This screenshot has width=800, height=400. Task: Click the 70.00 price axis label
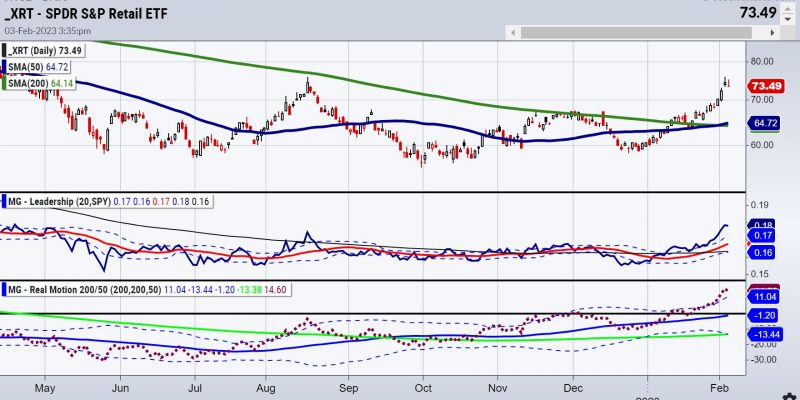(x=763, y=100)
